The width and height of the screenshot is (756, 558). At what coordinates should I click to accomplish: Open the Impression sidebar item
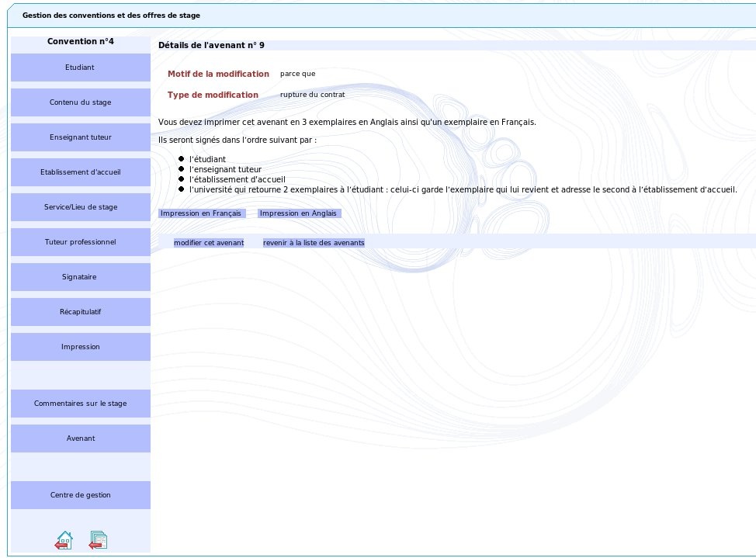(x=80, y=347)
